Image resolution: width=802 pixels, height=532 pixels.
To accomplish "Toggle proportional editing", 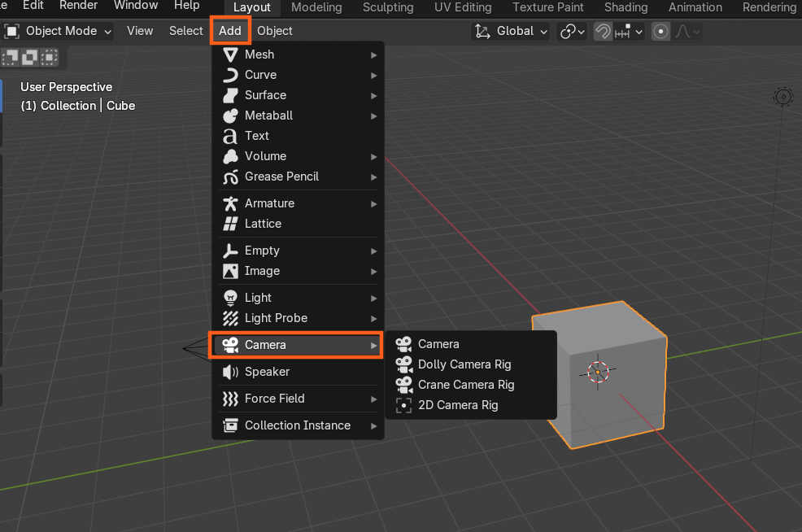I will pos(660,31).
